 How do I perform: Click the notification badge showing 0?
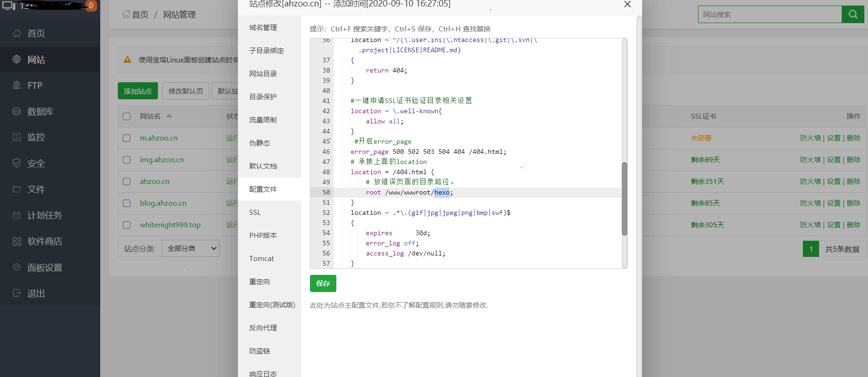91,6
